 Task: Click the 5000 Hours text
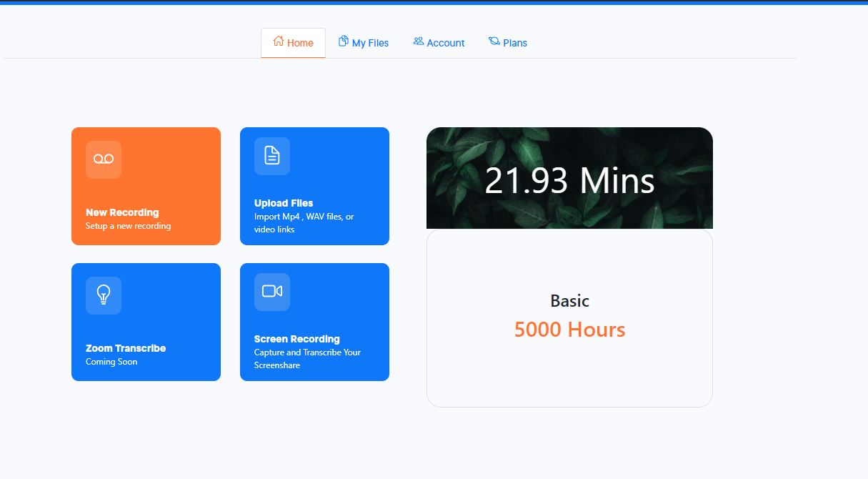570,330
